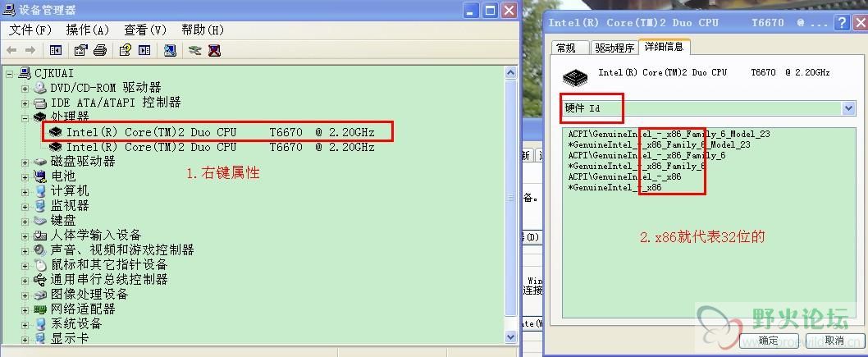868x357 pixels.
Task: Expand the DVD/CD-ROM 驱动器 node
Action: click(x=25, y=88)
